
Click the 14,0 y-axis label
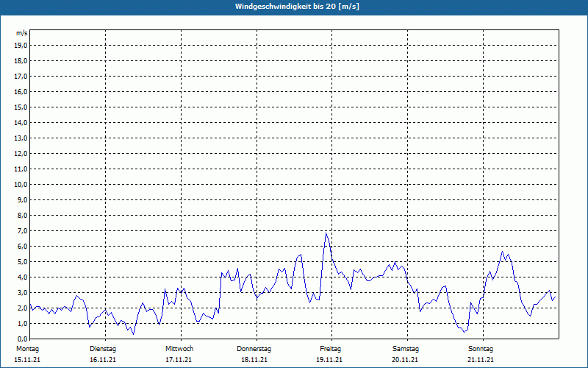[21, 122]
